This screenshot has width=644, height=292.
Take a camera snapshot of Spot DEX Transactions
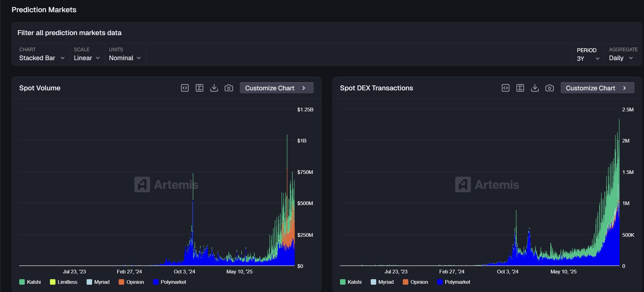(550, 88)
